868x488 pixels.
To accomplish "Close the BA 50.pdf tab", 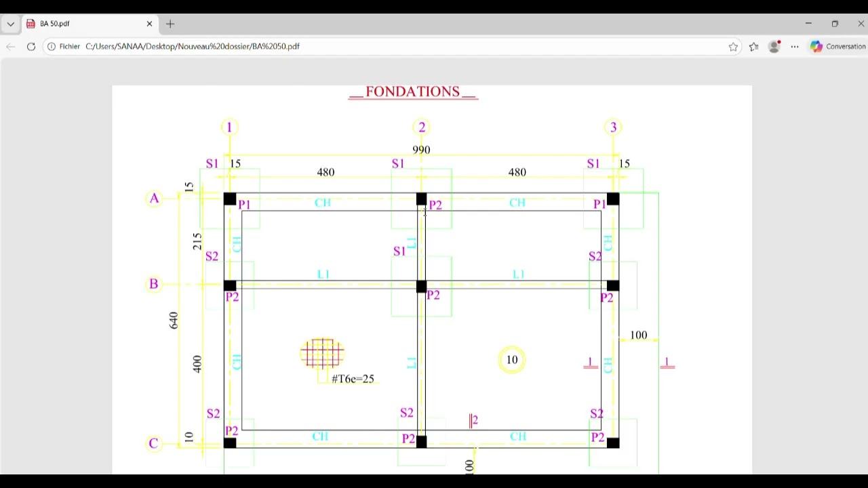I will (149, 24).
